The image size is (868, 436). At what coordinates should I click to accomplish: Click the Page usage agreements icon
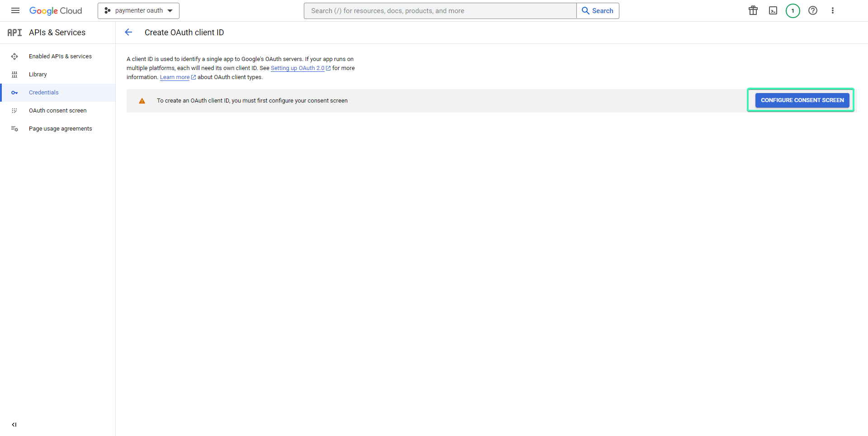15,128
